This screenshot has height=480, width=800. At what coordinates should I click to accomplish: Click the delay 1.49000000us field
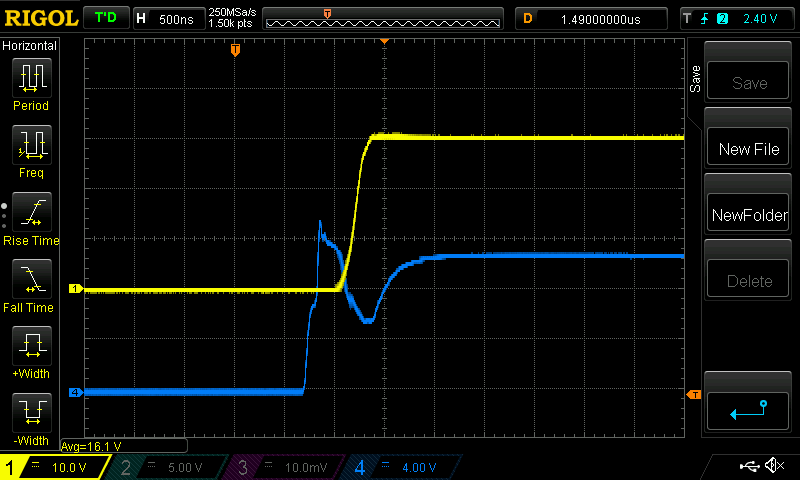(592, 18)
